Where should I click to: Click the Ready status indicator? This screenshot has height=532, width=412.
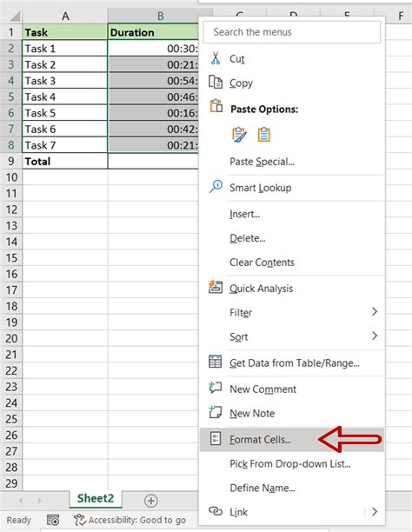(x=18, y=520)
